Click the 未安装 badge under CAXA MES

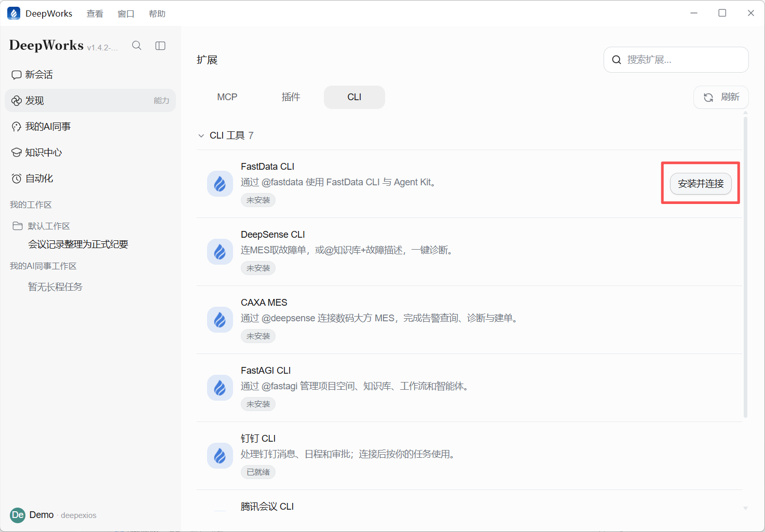tap(258, 336)
